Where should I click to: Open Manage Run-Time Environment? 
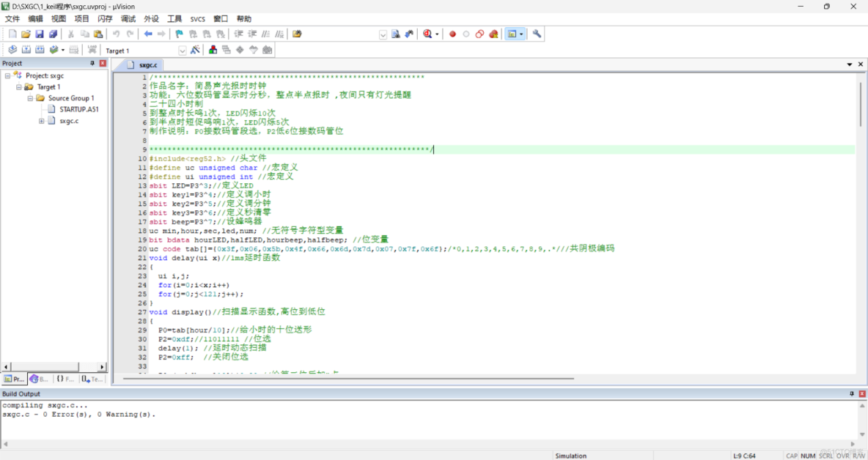[240, 50]
